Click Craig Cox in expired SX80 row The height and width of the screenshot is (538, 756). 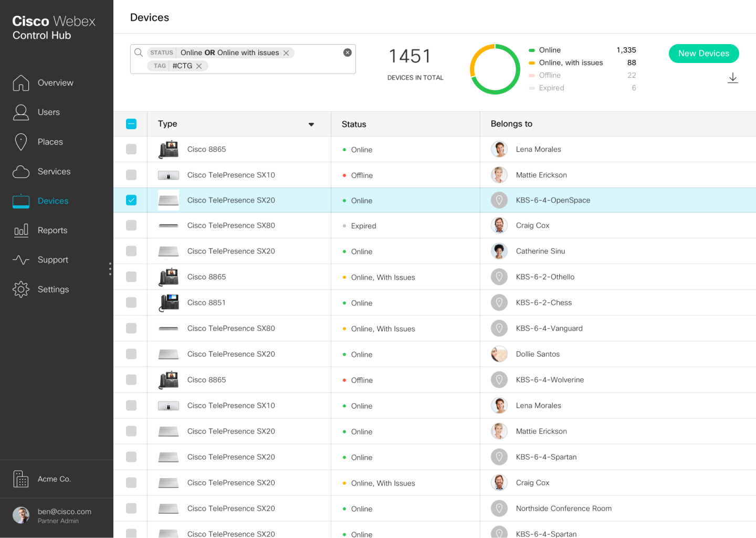532,225
